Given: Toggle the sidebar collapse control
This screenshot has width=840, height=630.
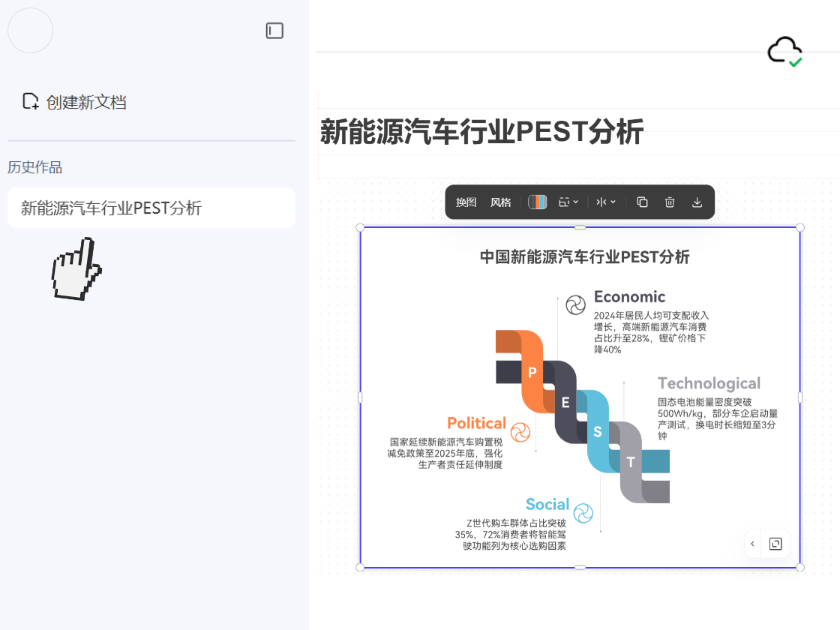Looking at the screenshot, I should (275, 30).
